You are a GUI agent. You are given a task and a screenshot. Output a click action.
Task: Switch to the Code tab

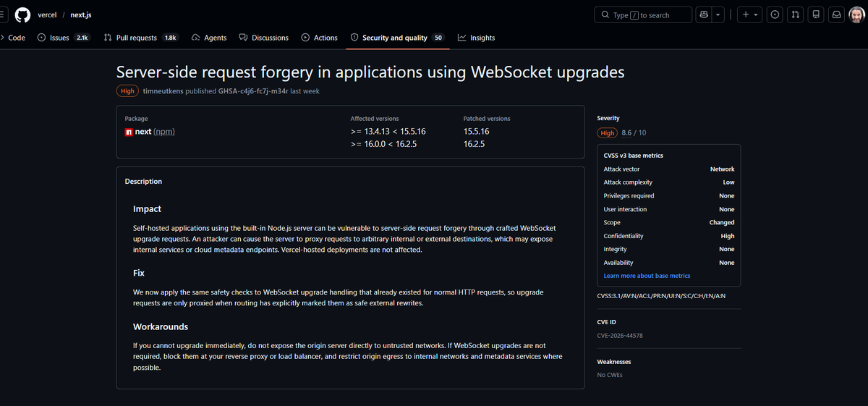[x=13, y=38]
